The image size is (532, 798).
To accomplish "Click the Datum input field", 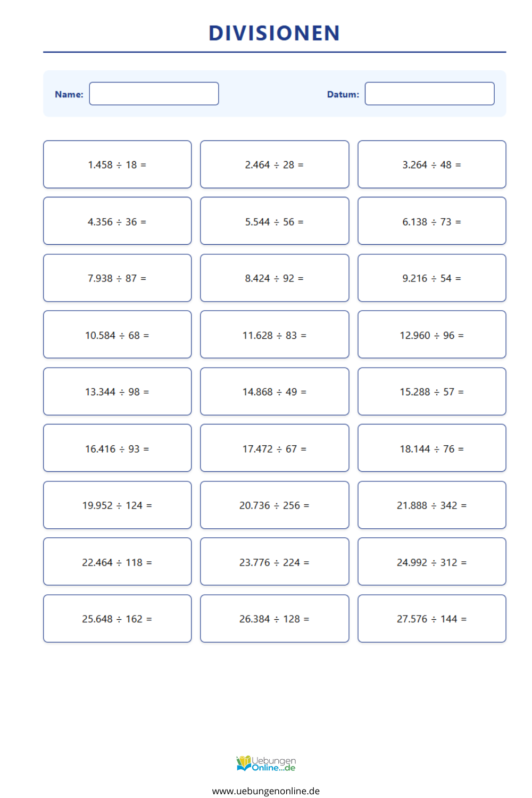I will (429, 94).
